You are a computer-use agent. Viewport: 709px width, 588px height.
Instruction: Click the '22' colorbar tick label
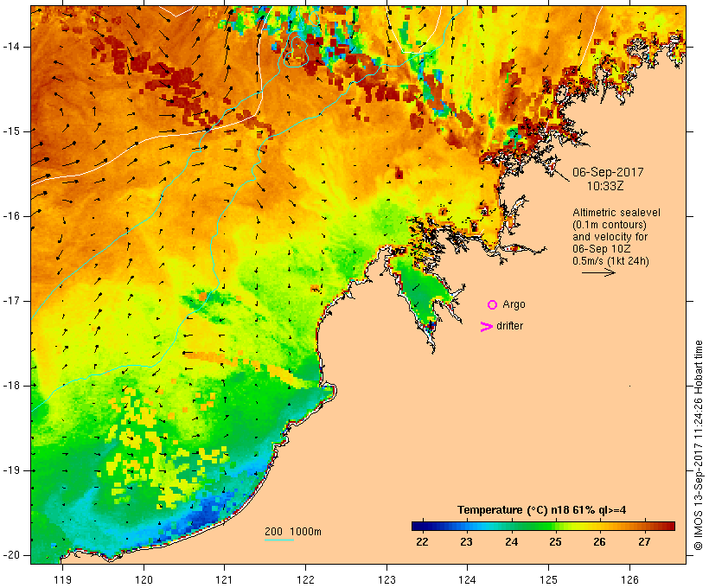pyautogui.click(x=422, y=542)
